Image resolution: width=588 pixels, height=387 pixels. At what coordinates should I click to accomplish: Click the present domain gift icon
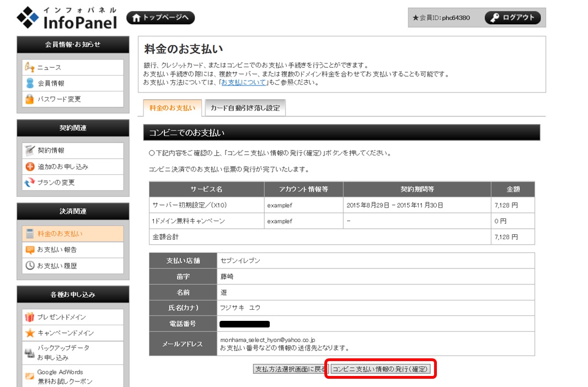pos(30,317)
